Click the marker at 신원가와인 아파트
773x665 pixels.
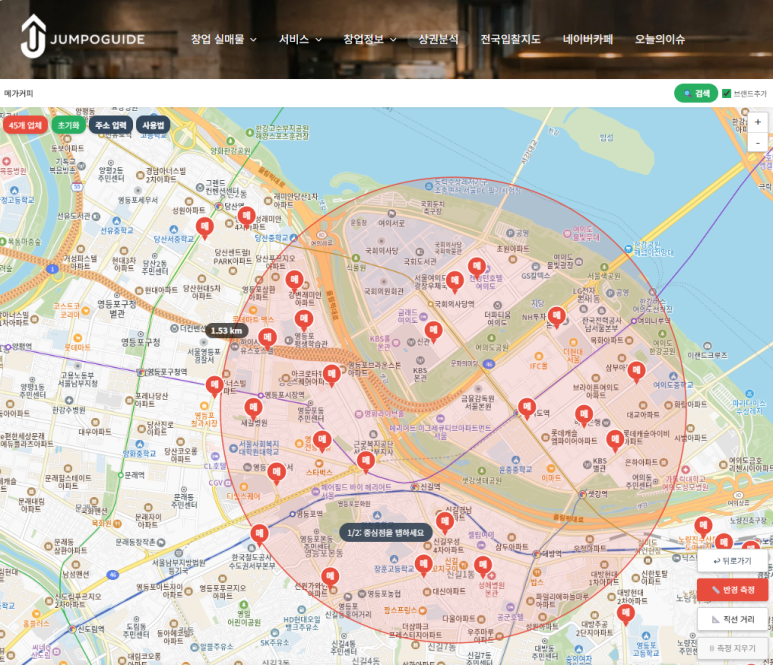(x=330, y=578)
